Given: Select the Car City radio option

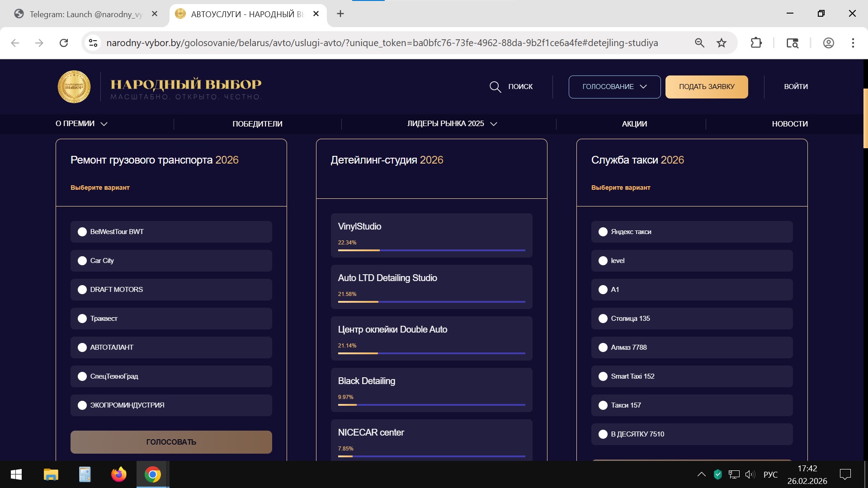Looking at the screenshot, I should [82, 261].
